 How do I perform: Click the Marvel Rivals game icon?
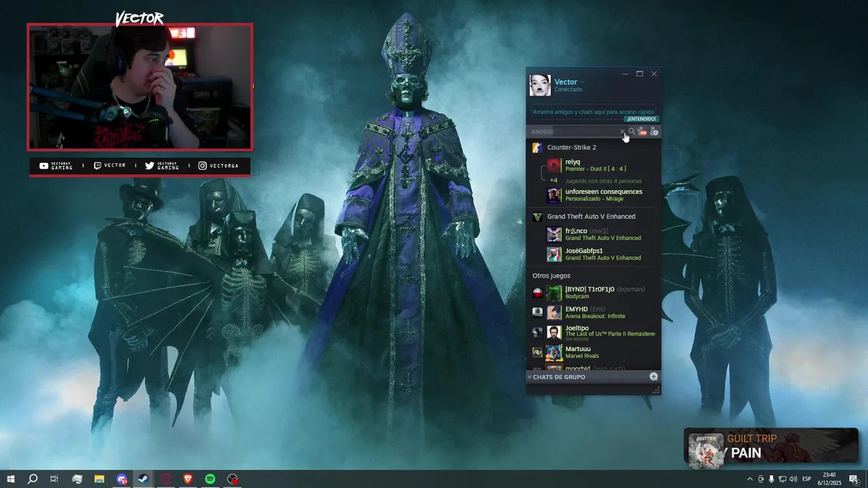537,352
